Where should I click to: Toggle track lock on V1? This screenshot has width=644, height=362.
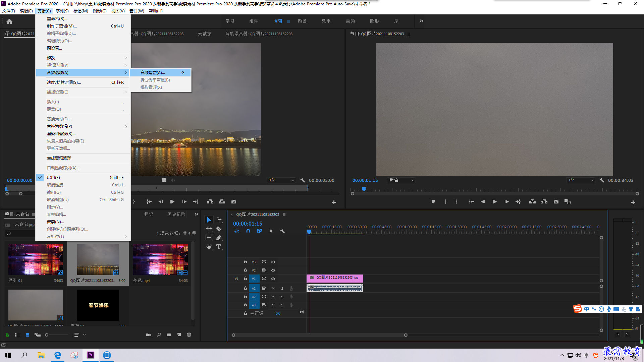click(x=246, y=279)
